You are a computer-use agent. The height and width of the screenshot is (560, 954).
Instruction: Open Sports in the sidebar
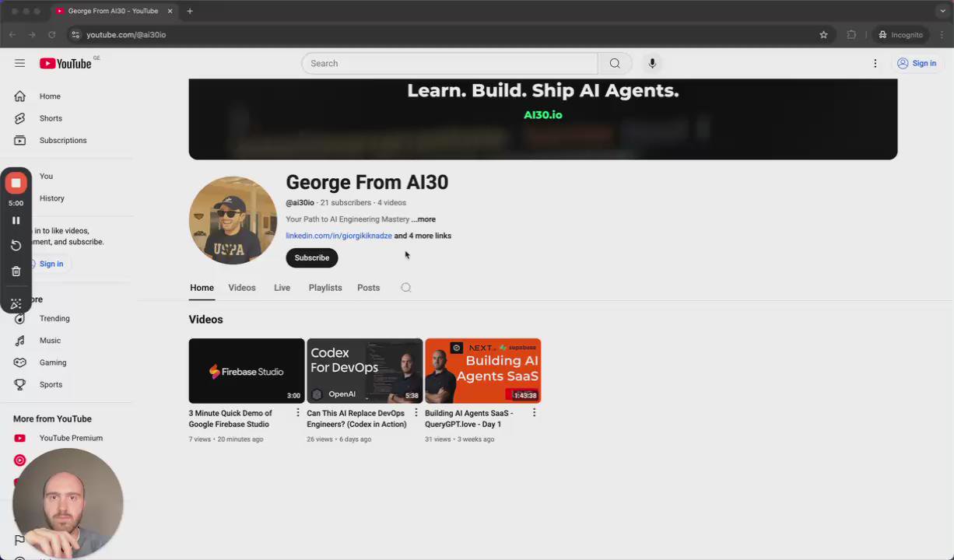pos(51,384)
